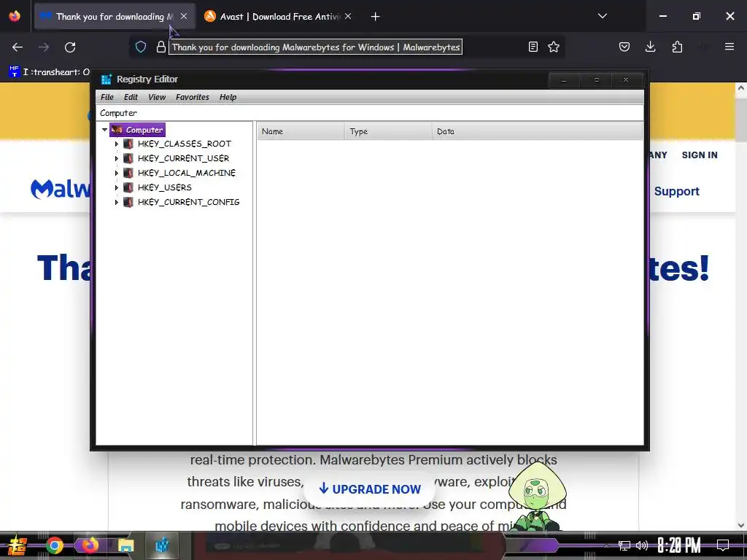Image resolution: width=747 pixels, height=560 pixels.
Task: Click the Data column header
Action: [538, 131]
